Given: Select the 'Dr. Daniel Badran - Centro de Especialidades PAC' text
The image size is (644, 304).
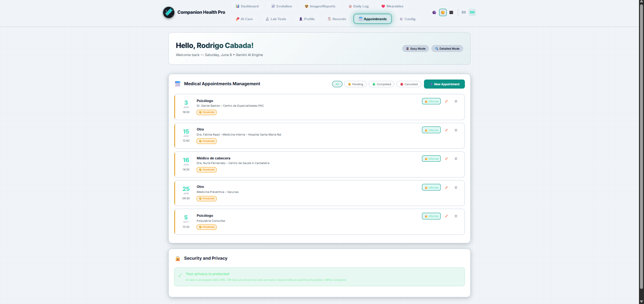Looking at the screenshot, I should coord(230,106).
